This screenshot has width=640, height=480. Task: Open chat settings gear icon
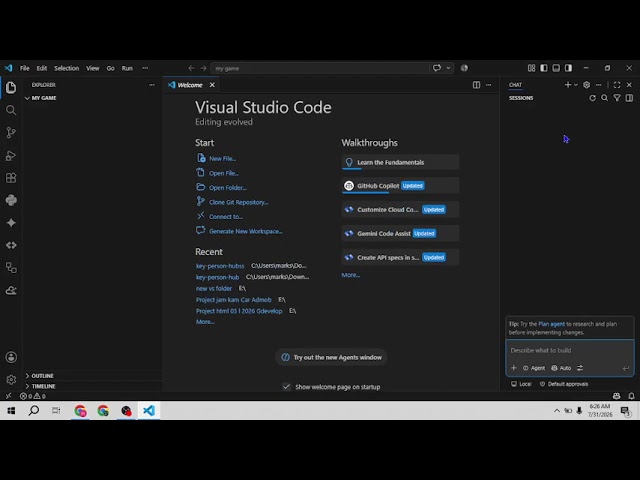click(587, 85)
